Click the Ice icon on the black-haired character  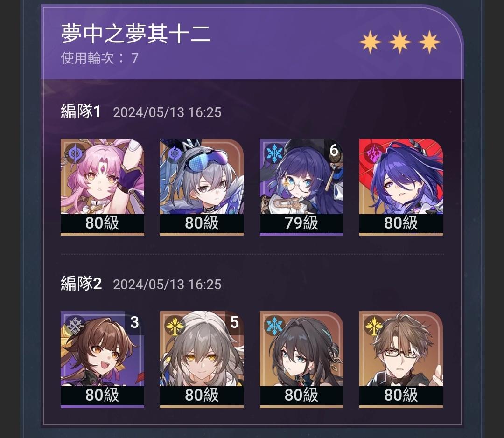274,325
